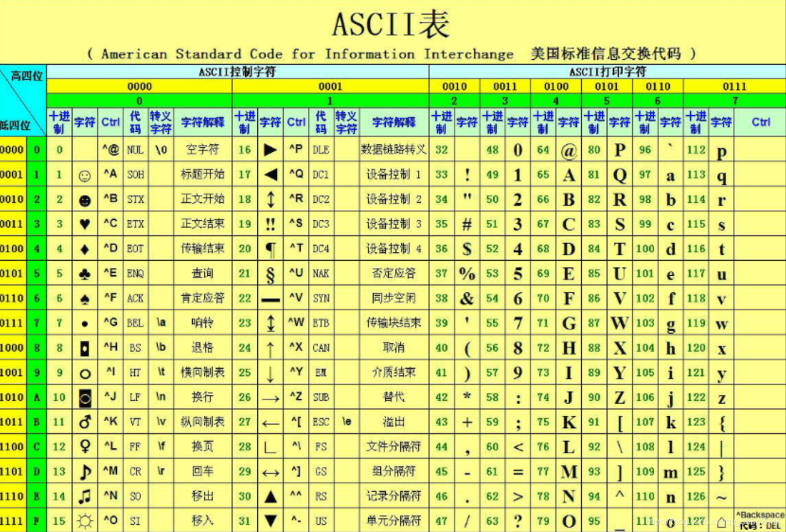Click the black smiley face symbol
Viewport: 786px width, 532px height.
click(85, 201)
